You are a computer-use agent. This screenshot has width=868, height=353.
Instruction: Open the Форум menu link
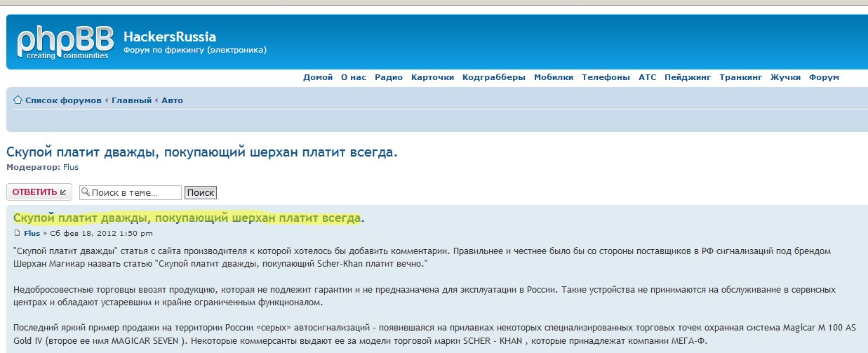[824, 77]
